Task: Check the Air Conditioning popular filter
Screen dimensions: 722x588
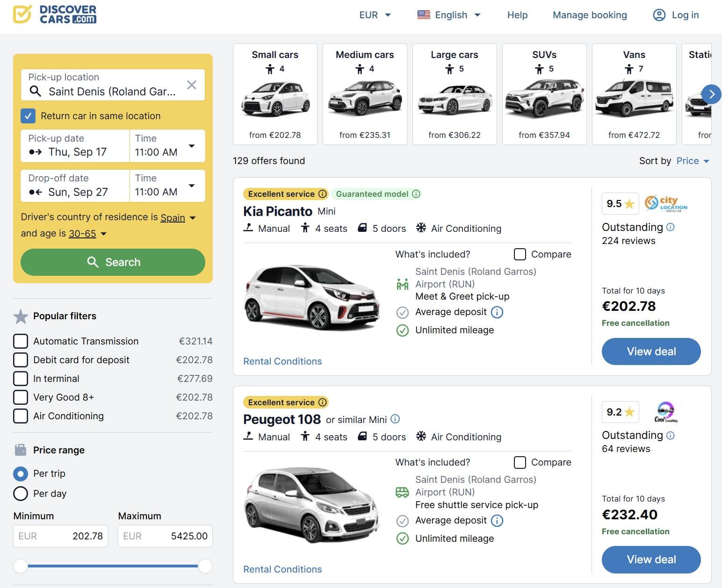Action: coord(21,416)
